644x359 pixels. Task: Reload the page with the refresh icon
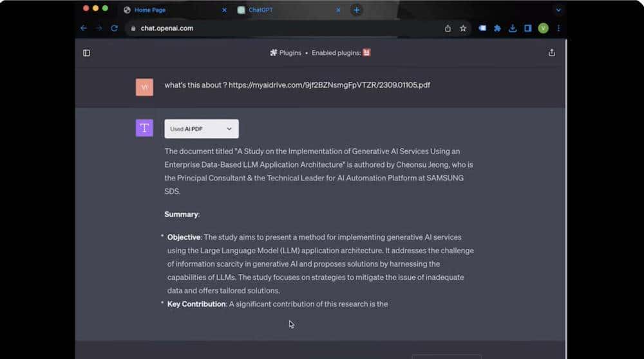pyautogui.click(x=115, y=28)
